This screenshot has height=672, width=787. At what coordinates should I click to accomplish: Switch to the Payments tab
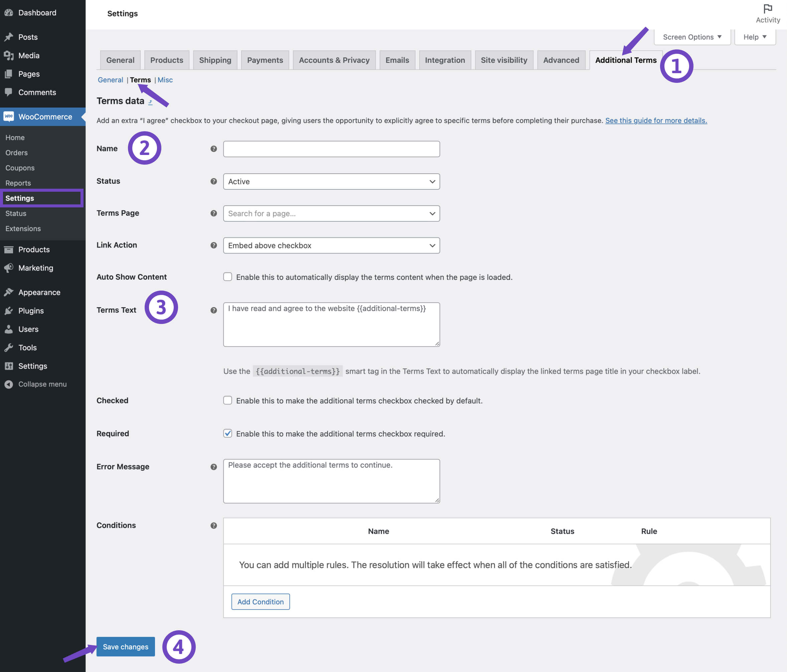point(265,60)
